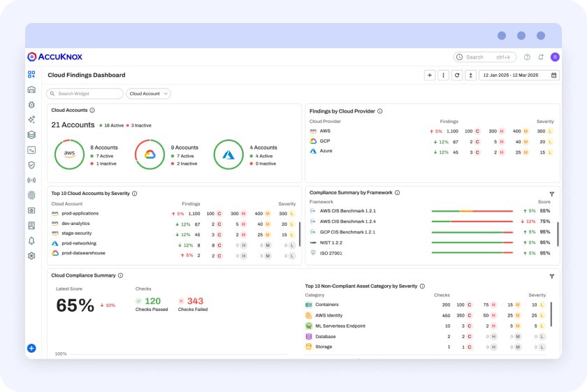Click the bug icon in left sidebar

point(31,105)
